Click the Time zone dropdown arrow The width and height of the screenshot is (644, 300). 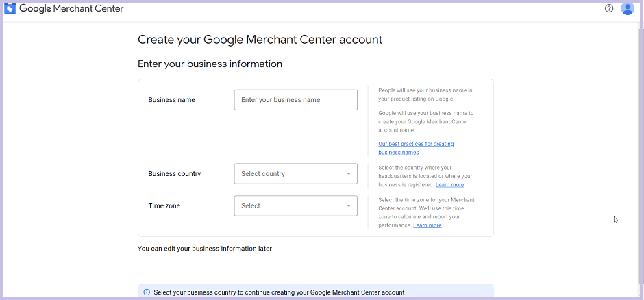tap(349, 206)
